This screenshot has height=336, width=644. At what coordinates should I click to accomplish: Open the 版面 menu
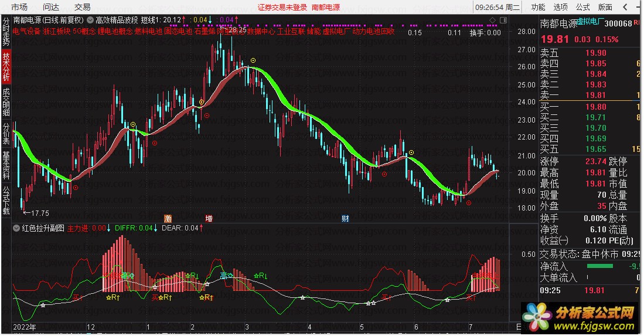tap(605, 7)
